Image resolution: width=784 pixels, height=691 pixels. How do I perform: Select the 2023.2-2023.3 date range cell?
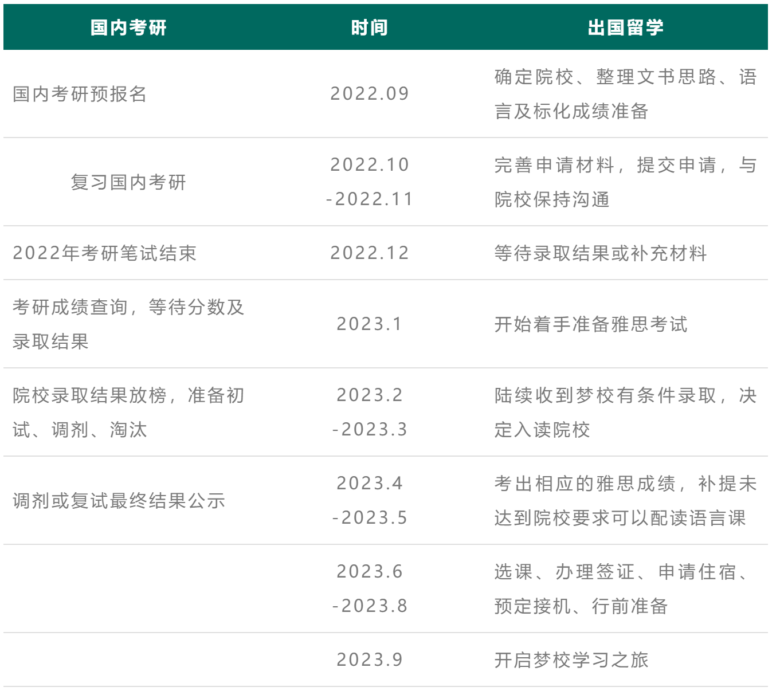[x=370, y=413]
